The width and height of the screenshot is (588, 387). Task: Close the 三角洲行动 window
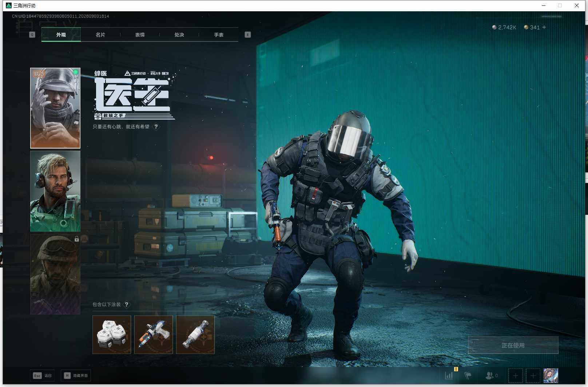point(577,5)
